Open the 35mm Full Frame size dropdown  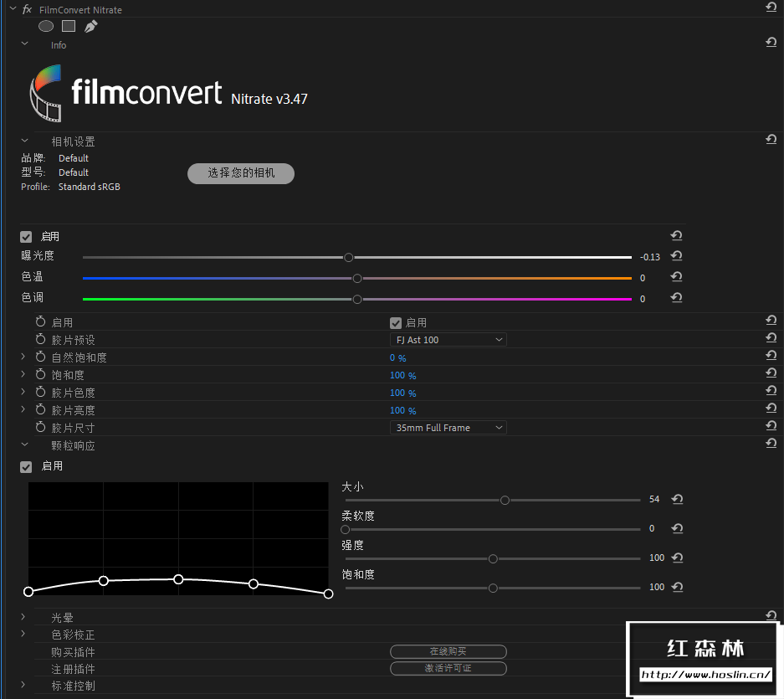448,428
